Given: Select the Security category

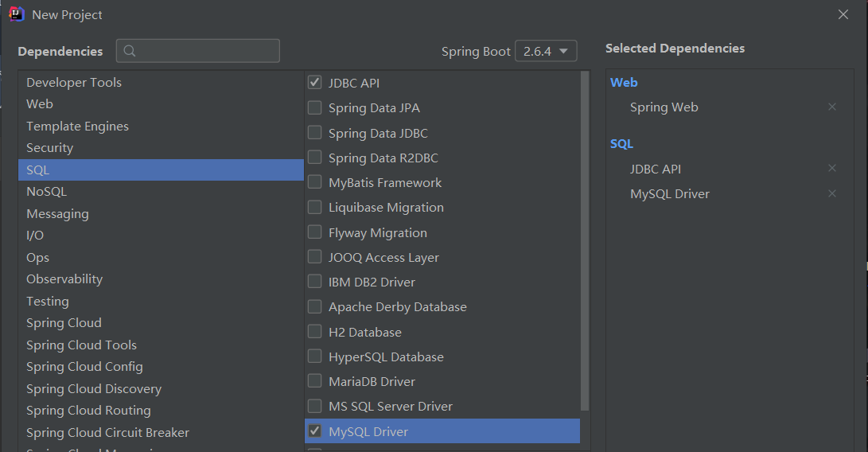Looking at the screenshot, I should pyautogui.click(x=161, y=148).
